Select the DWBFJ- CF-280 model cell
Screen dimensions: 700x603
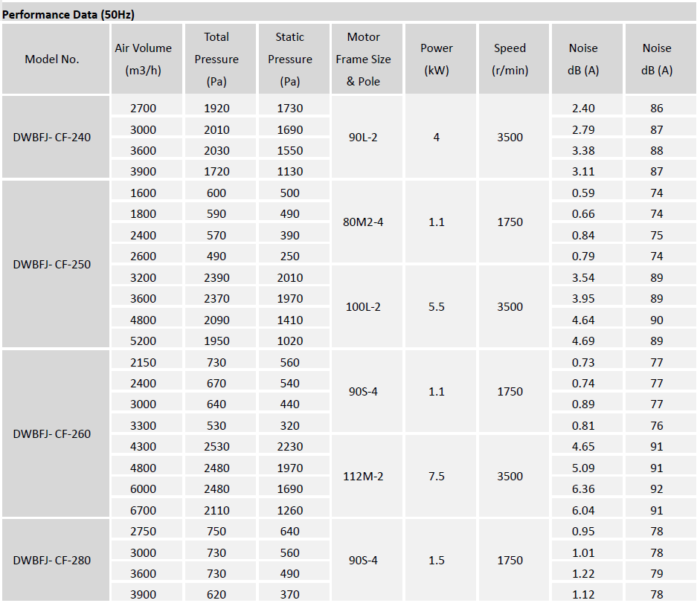tap(52, 560)
